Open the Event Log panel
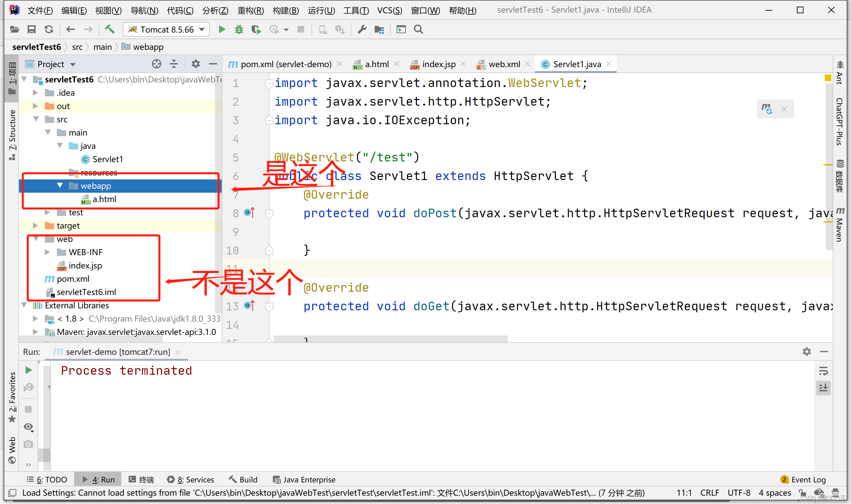This screenshot has height=504, width=851. point(808,479)
